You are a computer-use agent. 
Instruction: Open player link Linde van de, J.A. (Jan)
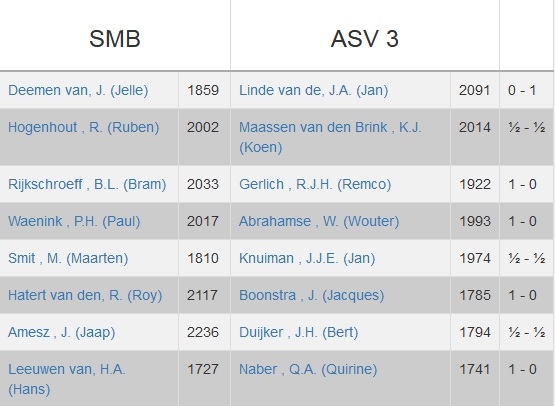point(313,90)
